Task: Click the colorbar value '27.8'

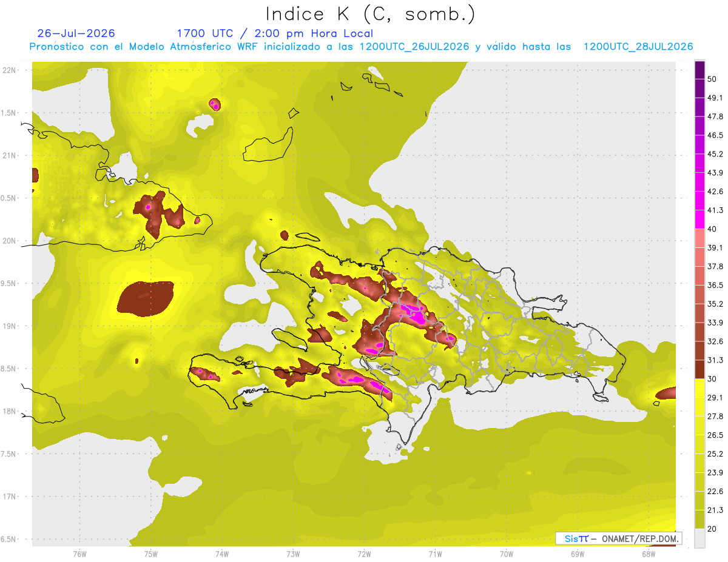Action: click(x=715, y=416)
